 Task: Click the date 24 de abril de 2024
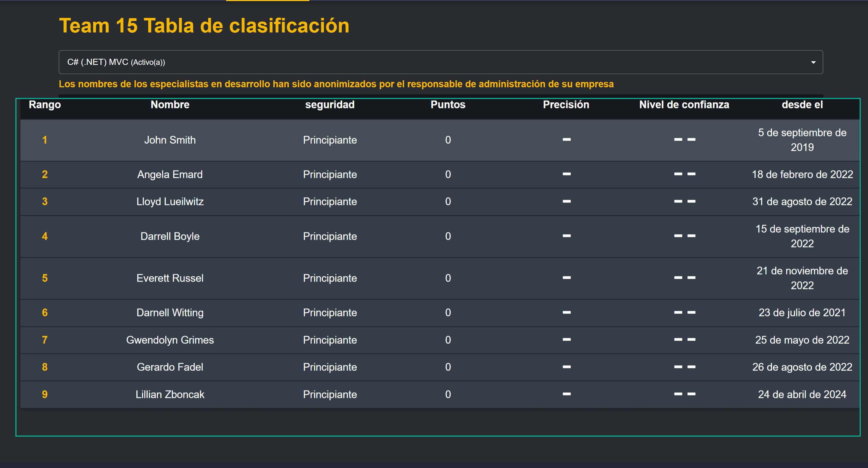pos(802,394)
